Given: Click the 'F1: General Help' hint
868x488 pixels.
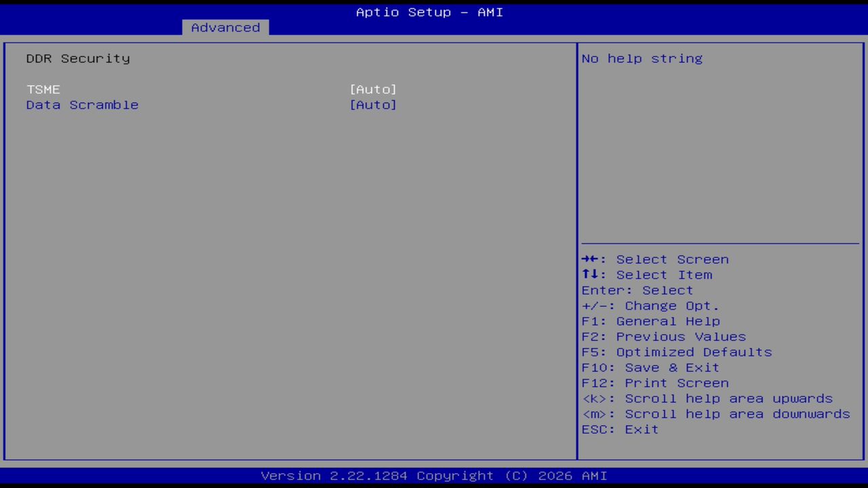Looking at the screenshot, I should click(650, 321).
